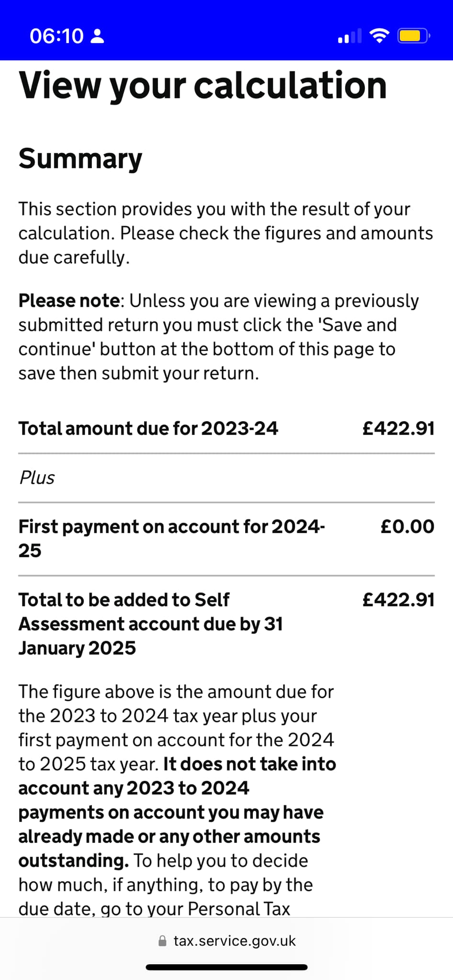Viewport: 453px width, 980px height.
Task: Tap the battery indicator icon
Action: pyautogui.click(x=414, y=36)
